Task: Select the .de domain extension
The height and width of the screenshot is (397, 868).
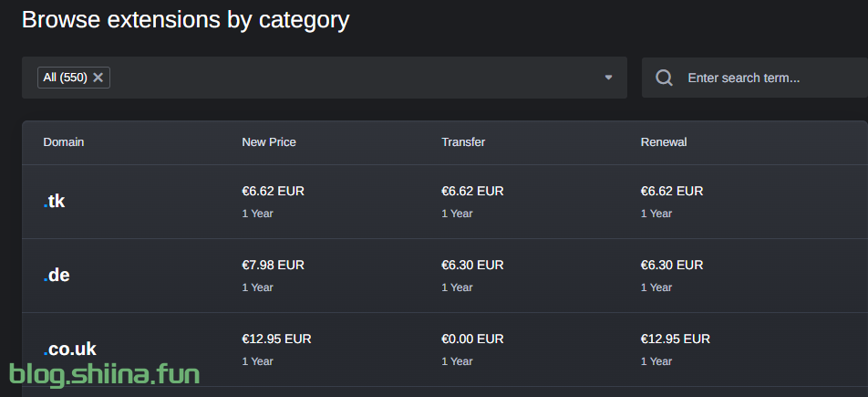Action: click(57, 276)
